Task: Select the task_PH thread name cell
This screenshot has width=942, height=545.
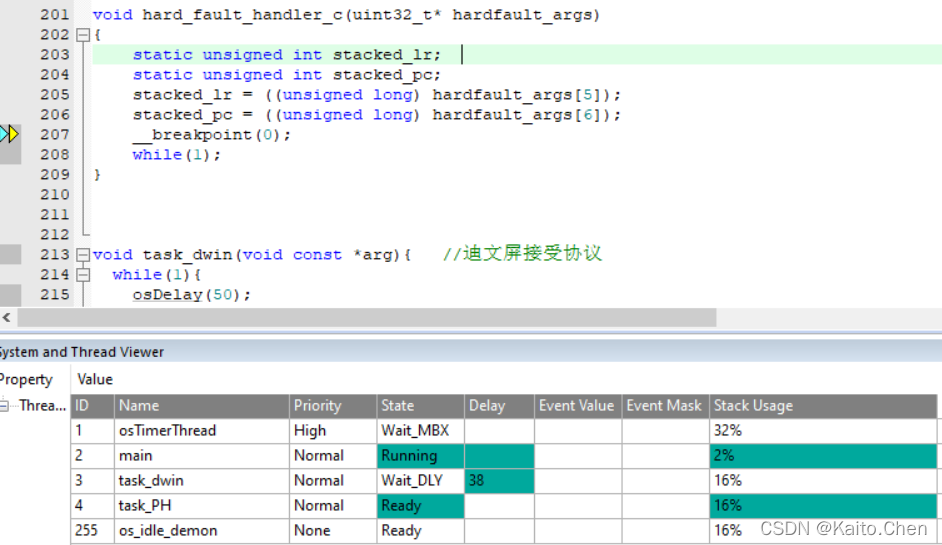Action: 202,506
